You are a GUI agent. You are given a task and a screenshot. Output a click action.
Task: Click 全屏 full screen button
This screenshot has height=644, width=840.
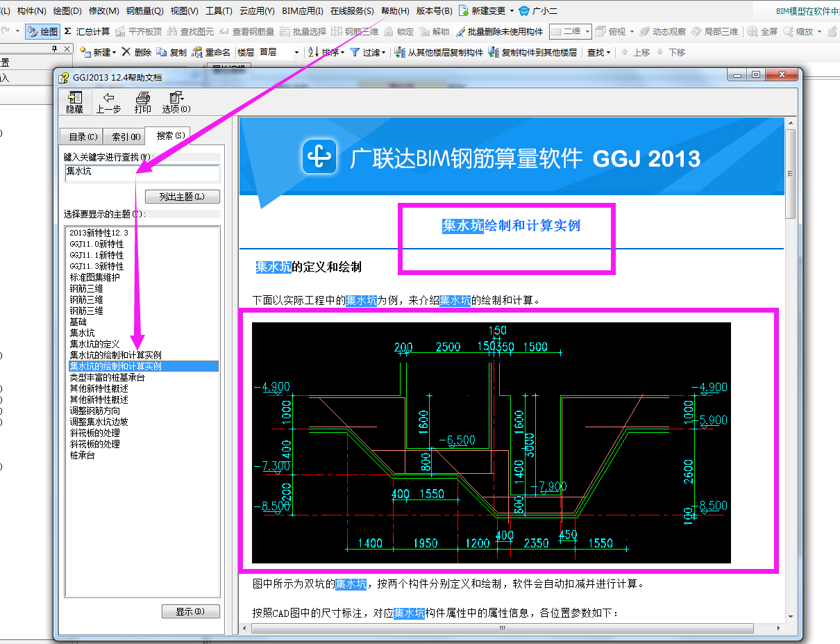point(762,32)
